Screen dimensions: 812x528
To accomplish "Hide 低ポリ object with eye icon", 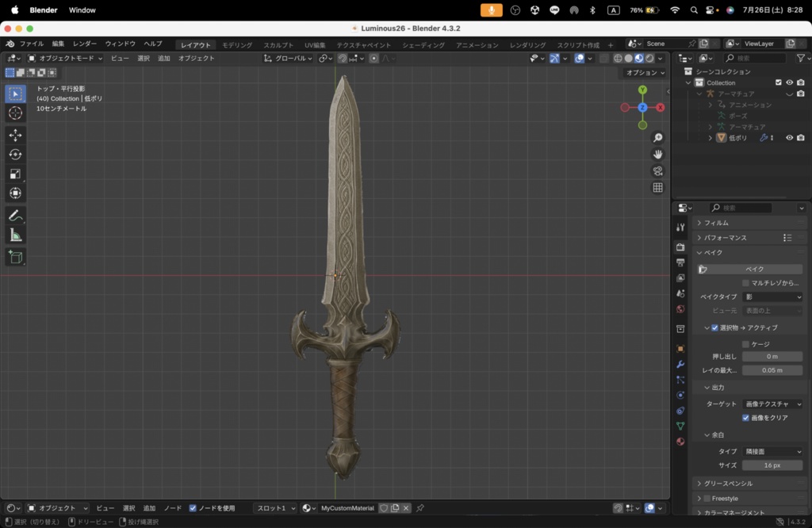I will (789, 138).
